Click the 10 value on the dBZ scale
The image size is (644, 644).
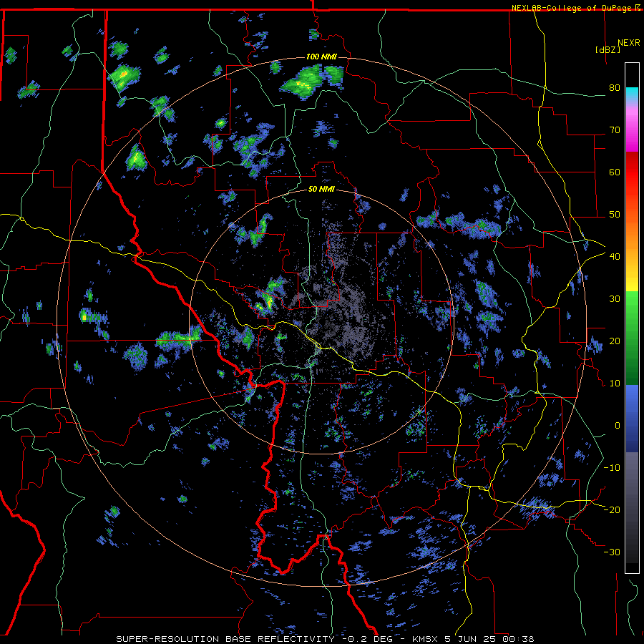[615, 384]
